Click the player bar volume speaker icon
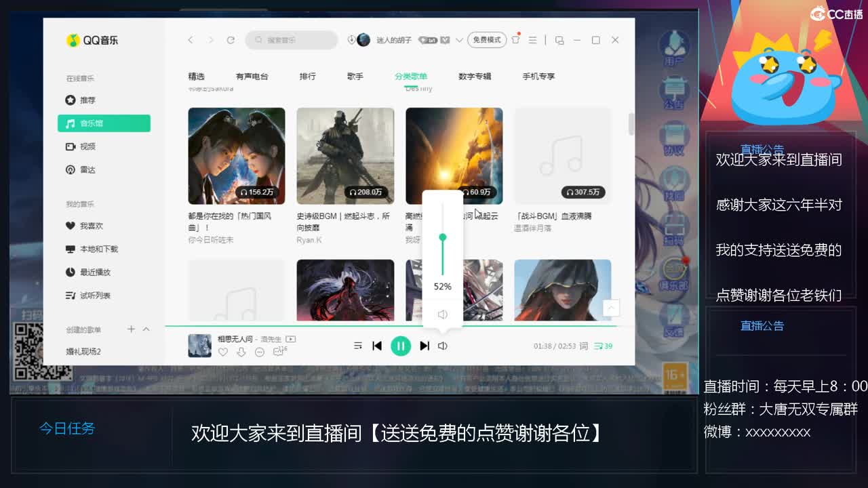868x488 pixels. [443, 346]
